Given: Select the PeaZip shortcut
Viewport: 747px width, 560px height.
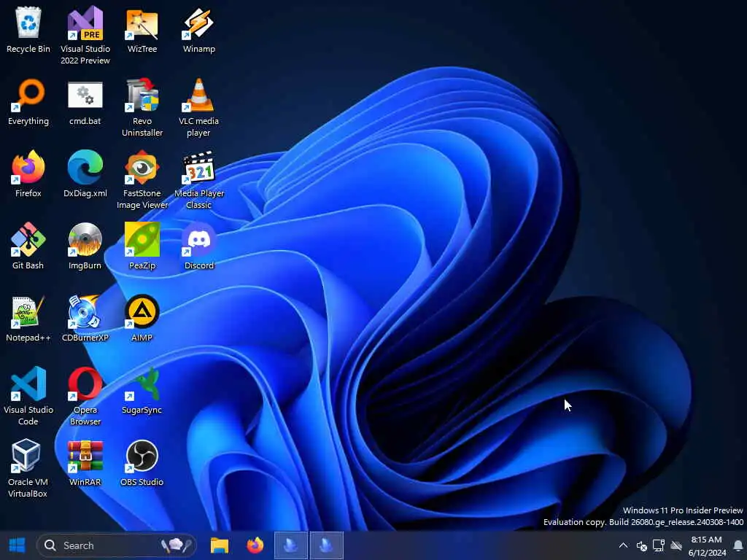Looking at the screenshot, I should [142, 246].
